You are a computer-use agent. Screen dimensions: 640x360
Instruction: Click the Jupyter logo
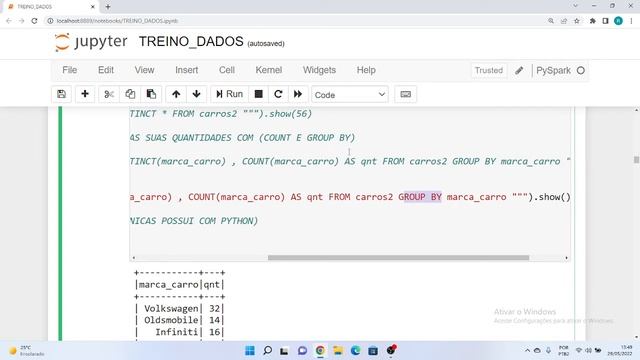(91, 42)
